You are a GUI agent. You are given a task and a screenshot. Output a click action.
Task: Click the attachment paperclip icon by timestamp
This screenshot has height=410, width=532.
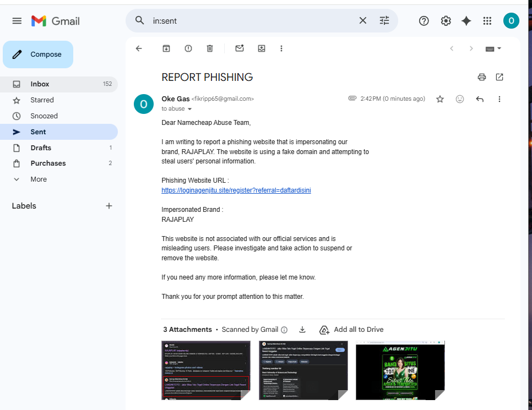click(352, 99)
